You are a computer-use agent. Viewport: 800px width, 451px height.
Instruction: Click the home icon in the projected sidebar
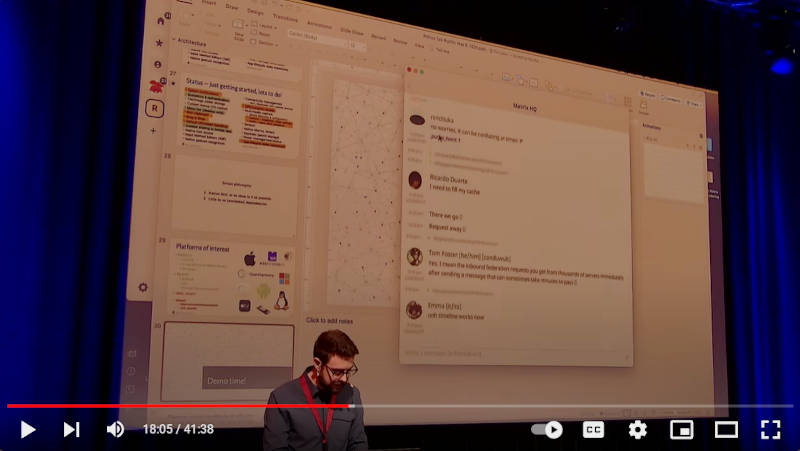coord(161,21)
